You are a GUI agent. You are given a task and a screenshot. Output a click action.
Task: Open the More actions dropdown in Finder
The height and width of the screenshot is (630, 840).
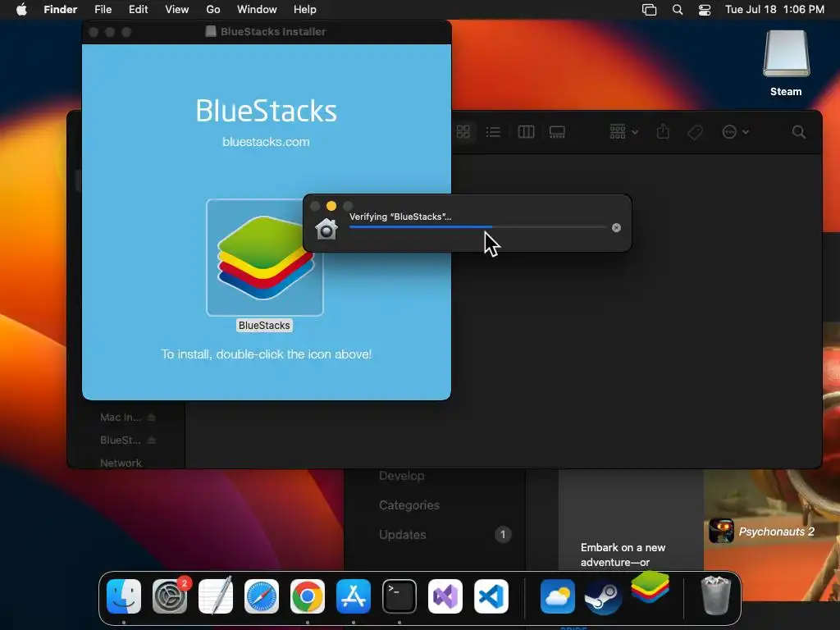point(735,132)
